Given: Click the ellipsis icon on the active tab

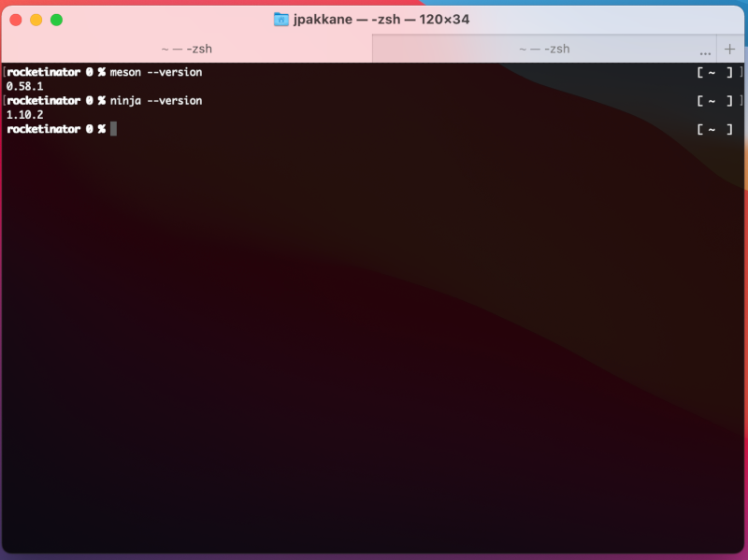Looking at the screenshot, I should click(x=706, y=54).
